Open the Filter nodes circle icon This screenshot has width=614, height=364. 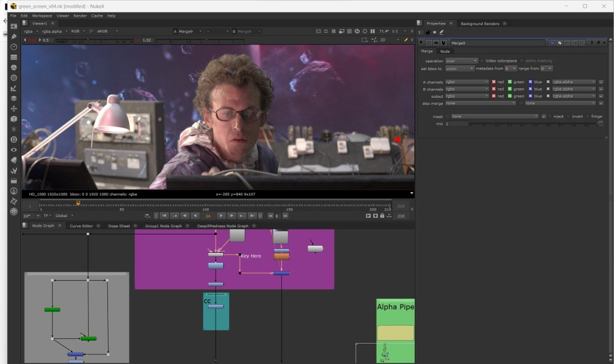point(14,77)
